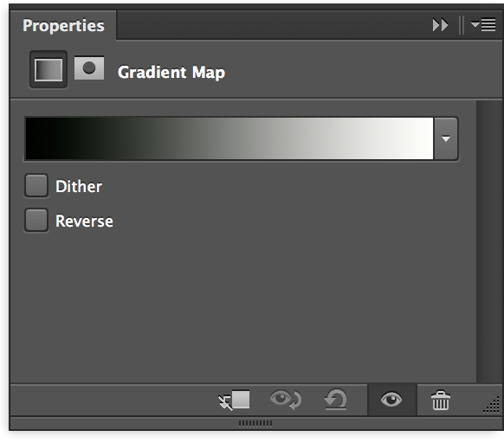Image resolution: width=504 pixels, height=443 pixels.
Task: Enable the Reverse checkbox
Action: click(x=36, y=221)
